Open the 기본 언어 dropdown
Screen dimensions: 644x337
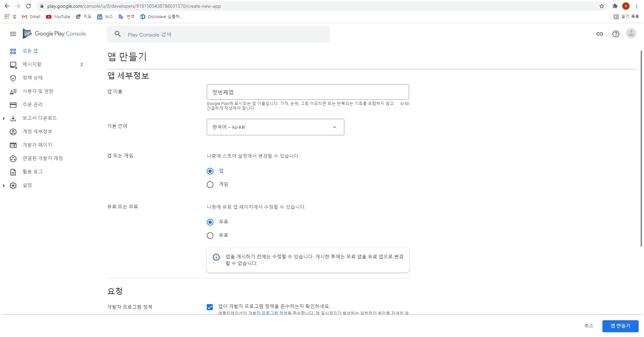275,127
